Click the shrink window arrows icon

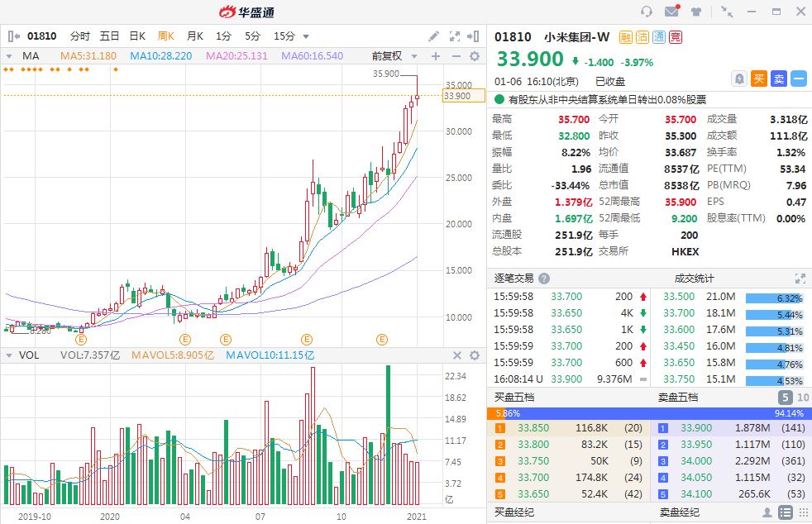click(x=727, y=12)
